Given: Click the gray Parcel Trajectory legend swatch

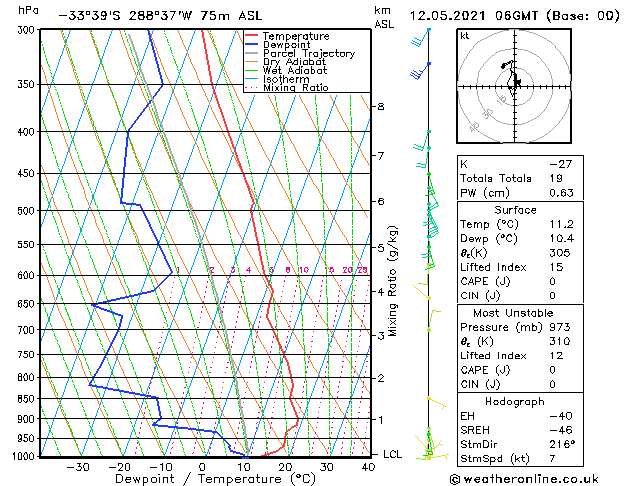Looking at the screenshot, I should click(x=251, y=53).
